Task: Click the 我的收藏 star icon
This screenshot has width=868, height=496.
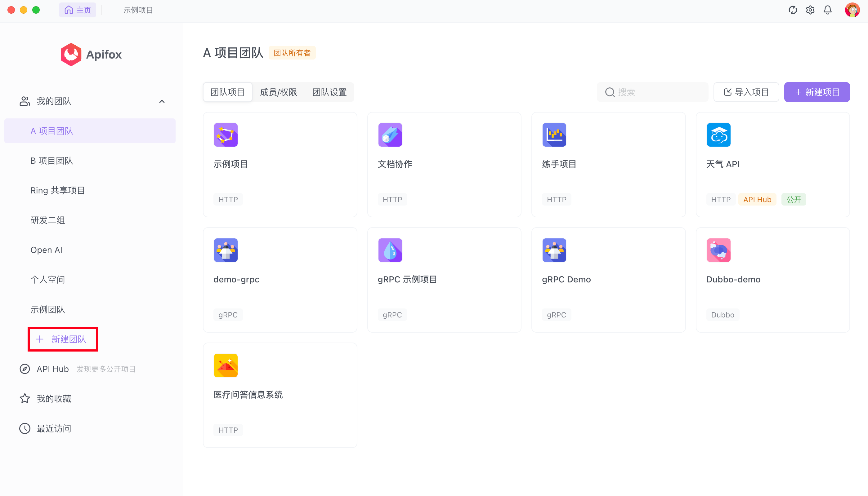Action: pyautogui.click(x=25, y=399)
